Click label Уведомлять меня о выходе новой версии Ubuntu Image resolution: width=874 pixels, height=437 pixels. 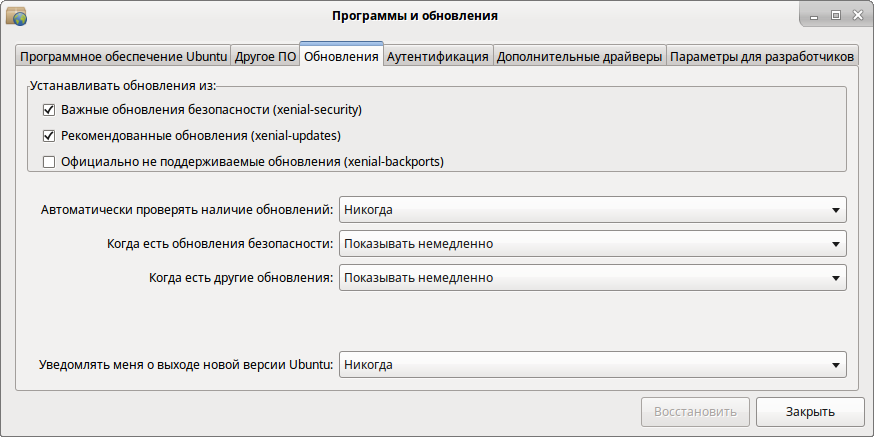[x=187, y=365]
